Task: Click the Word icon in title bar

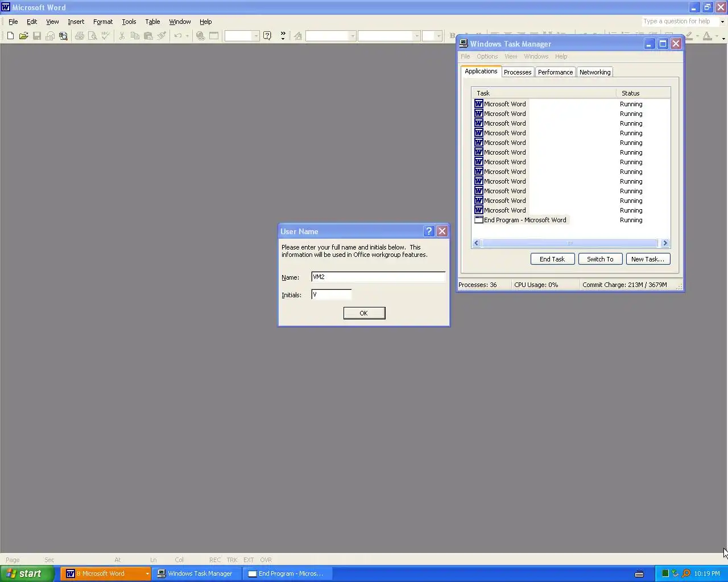Action: (6, 7)
